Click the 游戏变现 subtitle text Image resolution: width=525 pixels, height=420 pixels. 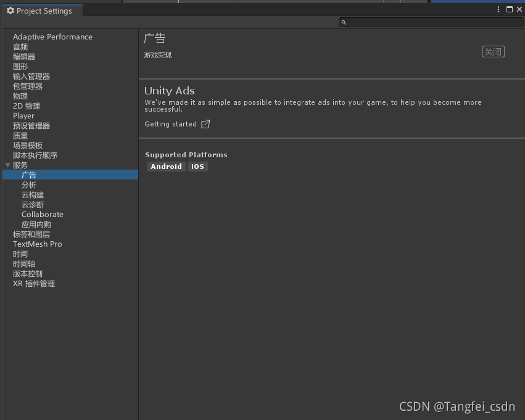coord(158,55)
